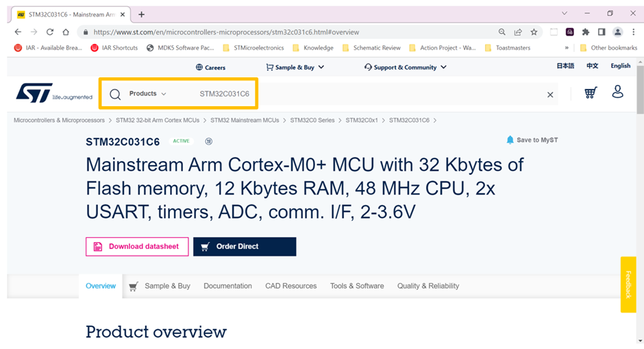Click the search magnifier icon in ST header
The height and width of the screenshot is (349, 644).
115,94
